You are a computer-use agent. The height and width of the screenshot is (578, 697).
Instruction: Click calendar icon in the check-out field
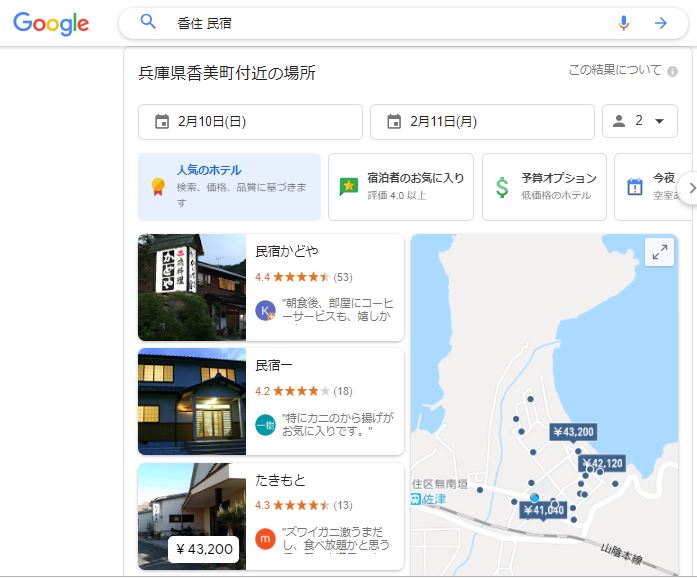click(x=394, y=121)
